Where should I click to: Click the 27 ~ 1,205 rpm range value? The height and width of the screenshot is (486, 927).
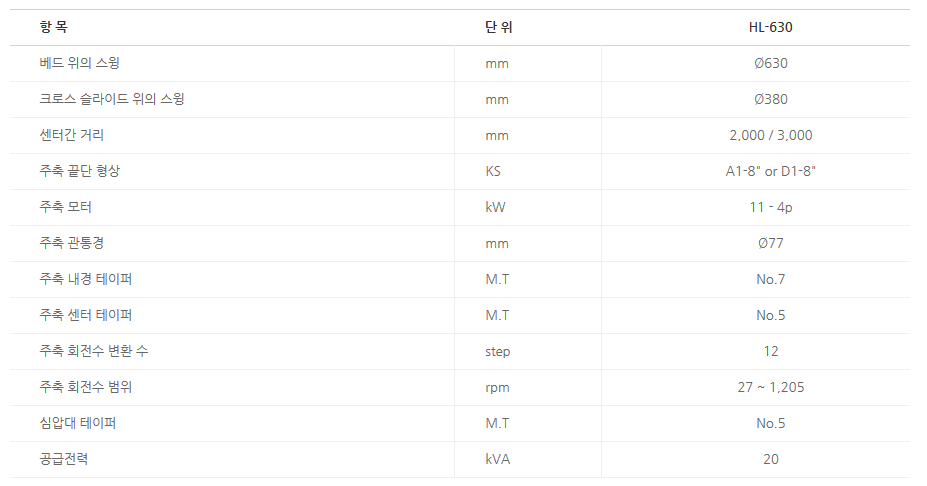pos(770,387)
